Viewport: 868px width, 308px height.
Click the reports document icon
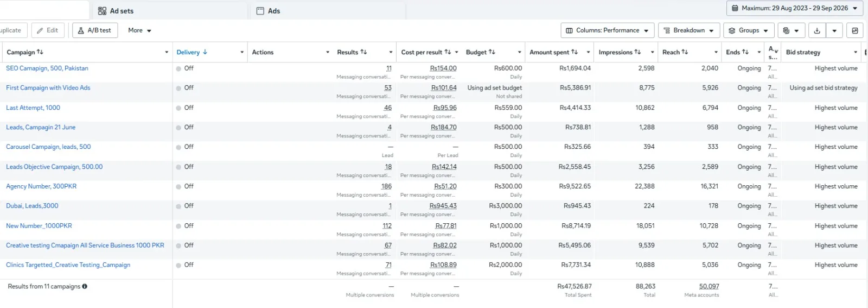click(786, 30)
